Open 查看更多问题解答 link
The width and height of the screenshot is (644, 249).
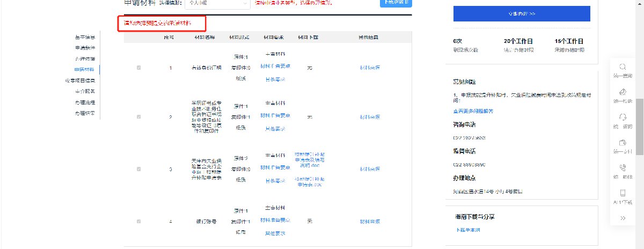click(x=473, y=111)
